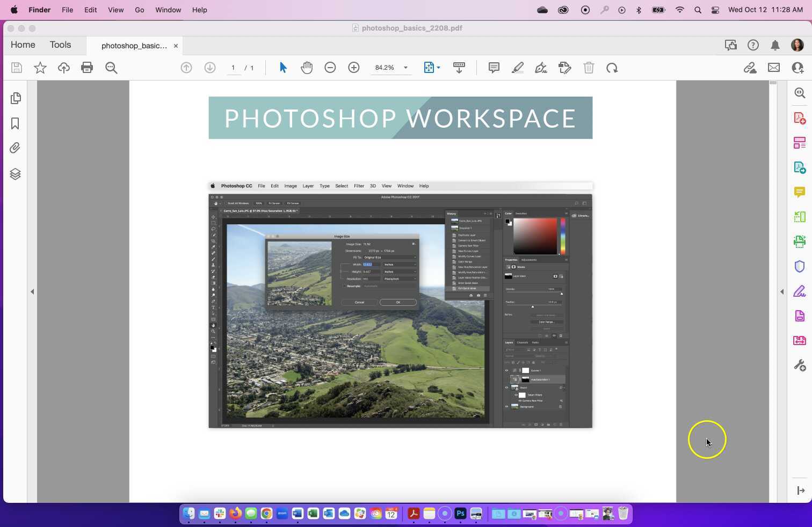Toggle right tools pane with arrow
The height and width of the screenshot is (527, 812).
coord(782,292)
